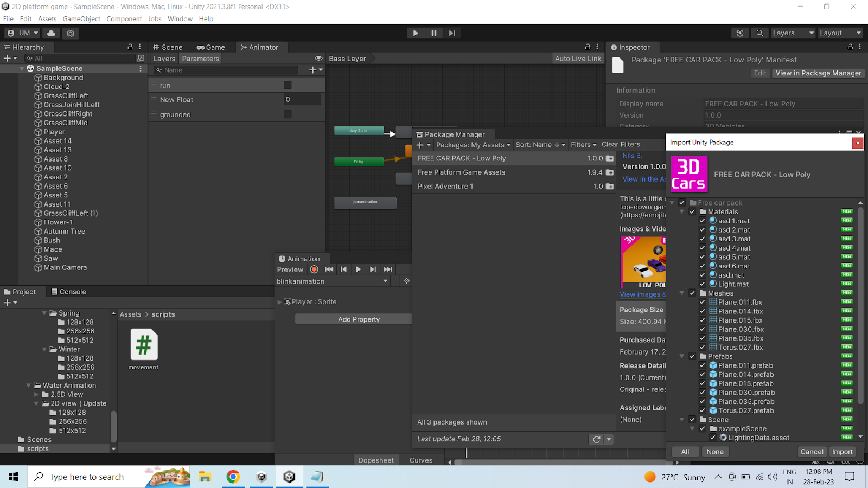The image size is (868, 488).
Task: Click the Import button
Action: point(843,452)
